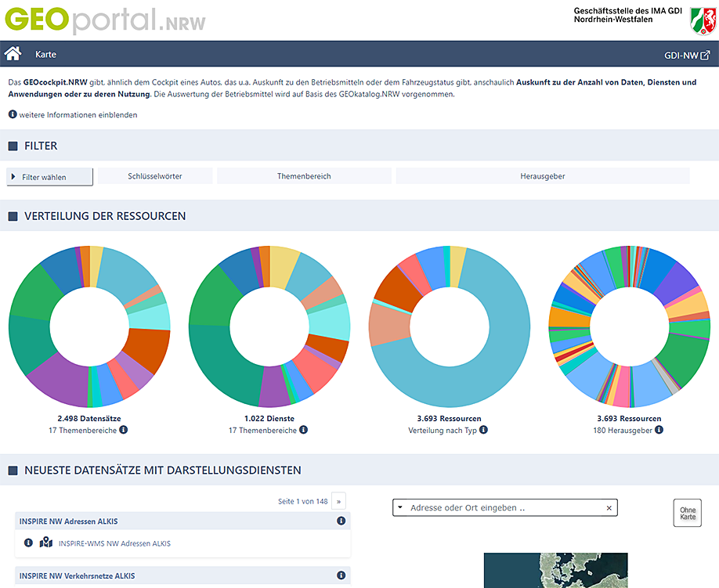Show more info via 'weitere Informationen einblenden'

[78, 114]
